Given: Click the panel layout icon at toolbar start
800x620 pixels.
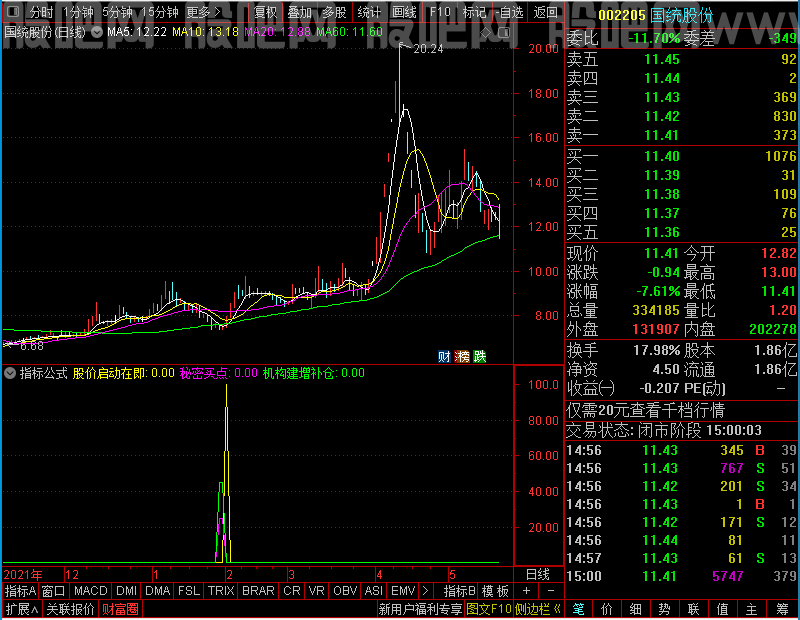Looking at the screenshot, I should pos(13,11).
